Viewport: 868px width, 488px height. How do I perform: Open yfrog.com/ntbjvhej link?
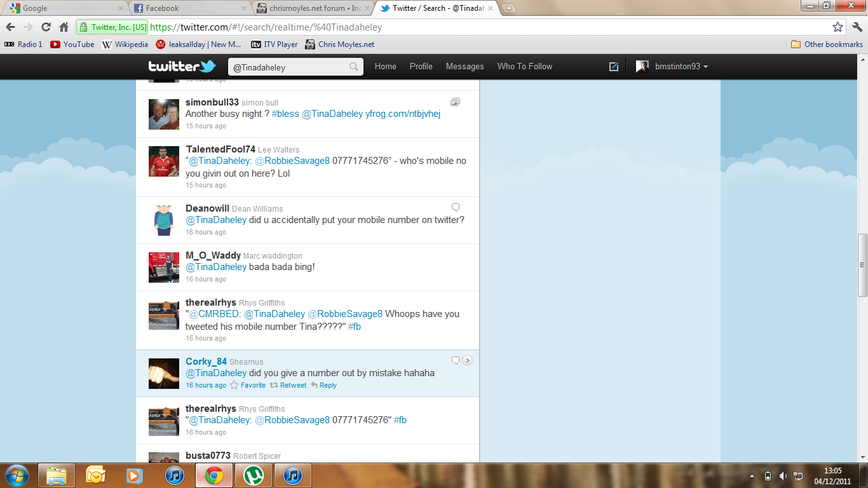click(x=402, y=114)
